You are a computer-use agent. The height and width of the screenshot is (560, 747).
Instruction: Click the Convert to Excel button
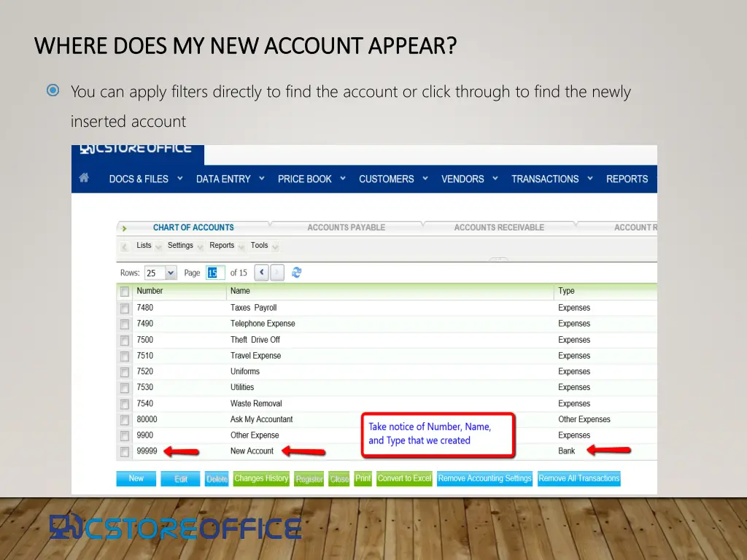(x=404, y=479)
